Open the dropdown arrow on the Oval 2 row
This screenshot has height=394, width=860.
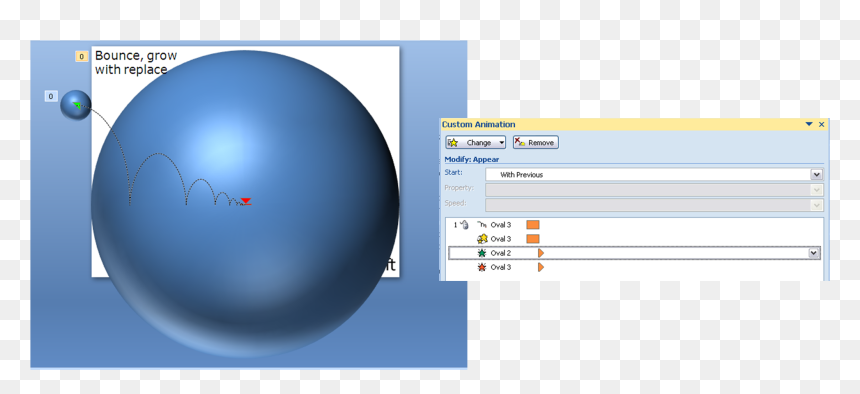tap(814, 253)
